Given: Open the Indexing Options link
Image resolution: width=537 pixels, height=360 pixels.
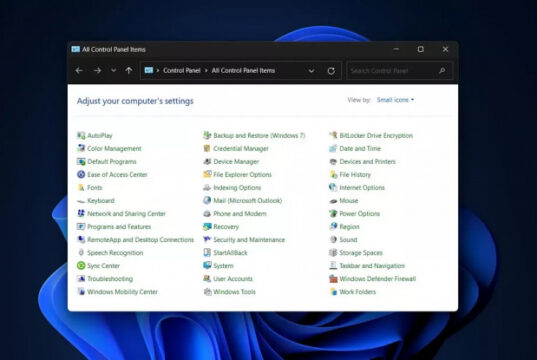Looking at the screenshot, I should (237, 188).
